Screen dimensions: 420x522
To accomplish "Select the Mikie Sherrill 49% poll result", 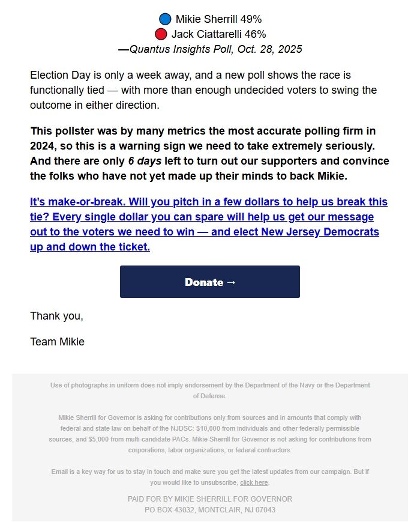I will 219,19.
